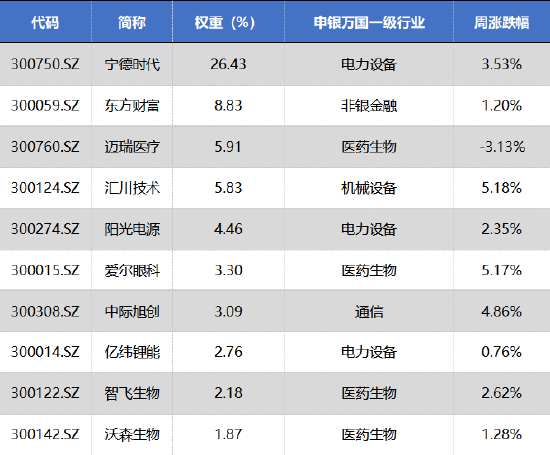Select the 汇川技术 name cell

[132, 188]
